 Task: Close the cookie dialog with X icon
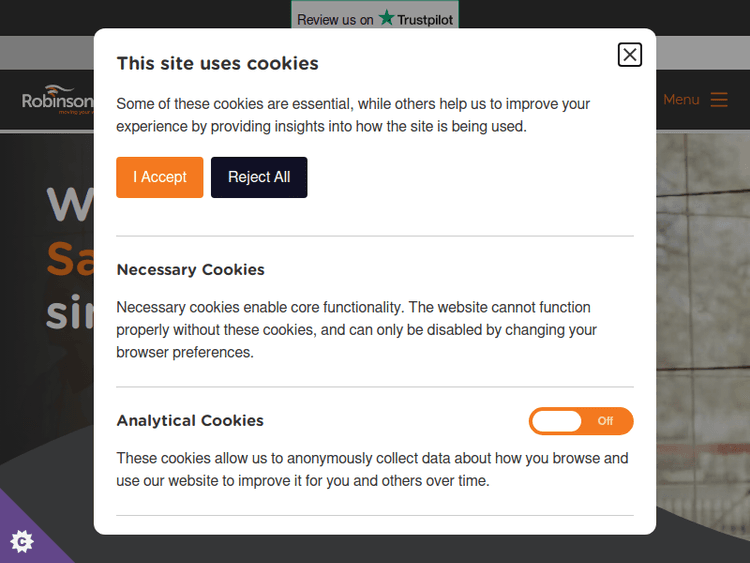[x=629, y=55]
